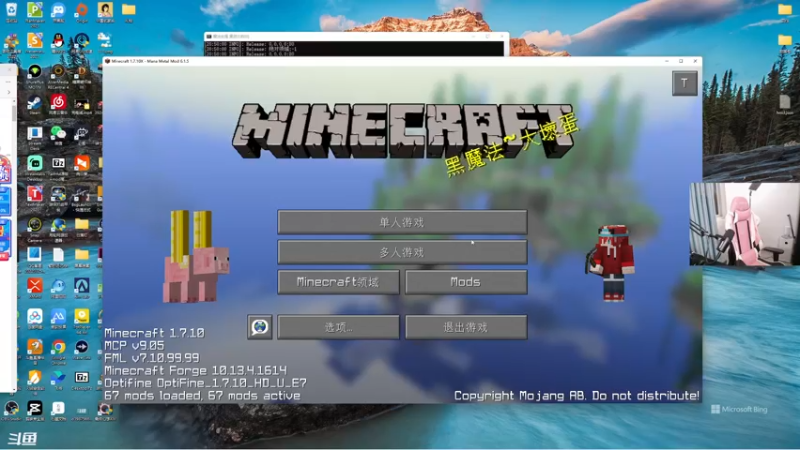Open the Streamlabs Desktop icon
Screen dimensions: 800x450
35,164
